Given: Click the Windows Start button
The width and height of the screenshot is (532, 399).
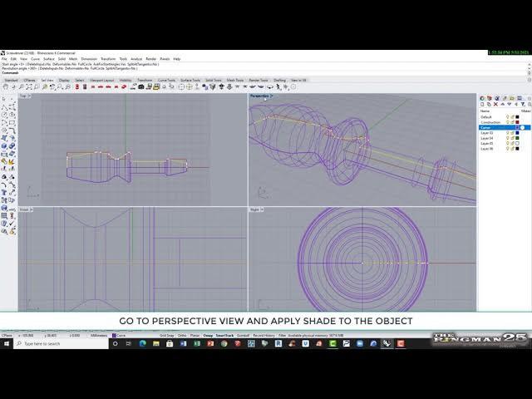Looking at the screenshot, I should 6,343.
